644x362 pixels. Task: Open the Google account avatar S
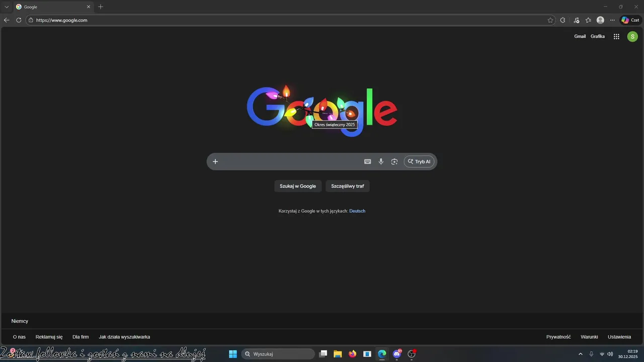(x=632, y=36)
